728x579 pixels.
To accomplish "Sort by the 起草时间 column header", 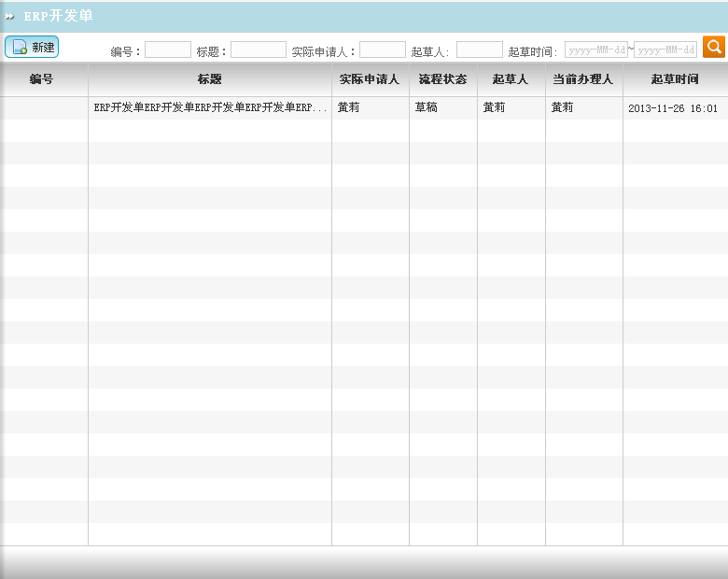I will 674,79.
